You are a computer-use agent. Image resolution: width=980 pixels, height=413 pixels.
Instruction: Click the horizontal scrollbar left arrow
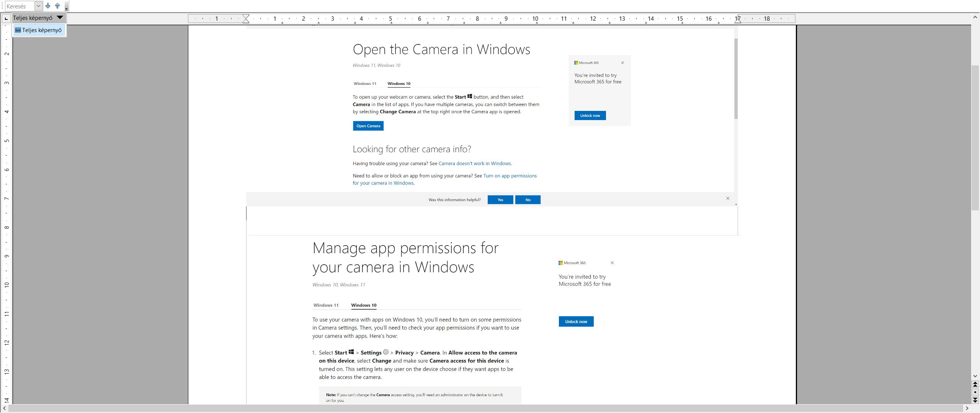[4, 408]
